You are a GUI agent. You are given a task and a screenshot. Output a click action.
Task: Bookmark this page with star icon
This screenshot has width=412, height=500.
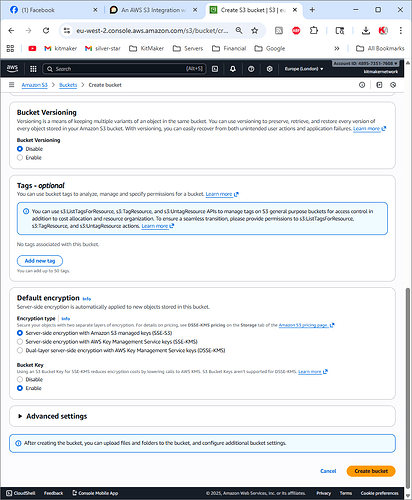point(255,31)
